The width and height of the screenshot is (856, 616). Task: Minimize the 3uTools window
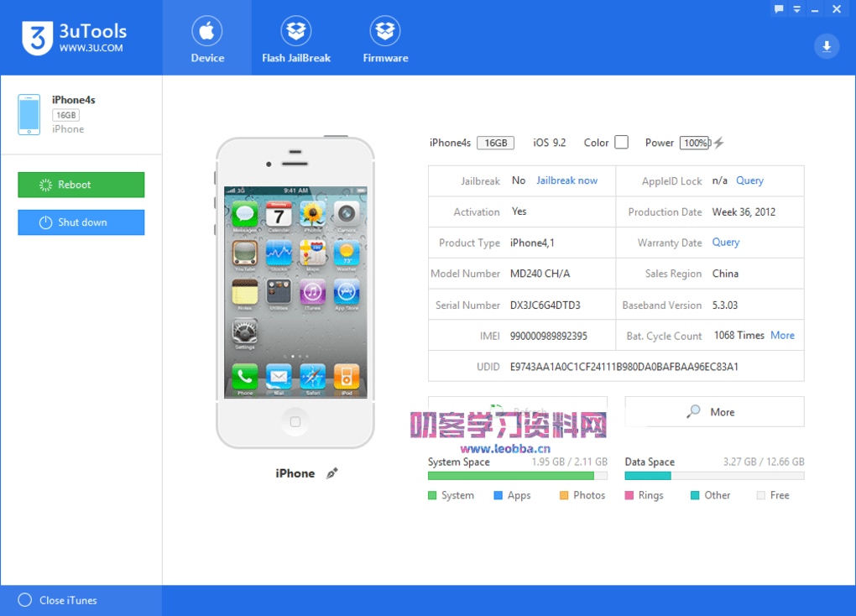pyautogui.click(x=815, y=9)
